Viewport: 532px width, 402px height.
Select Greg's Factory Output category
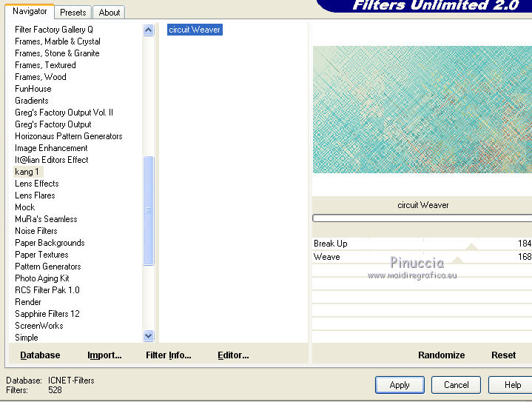click(53, 124)
